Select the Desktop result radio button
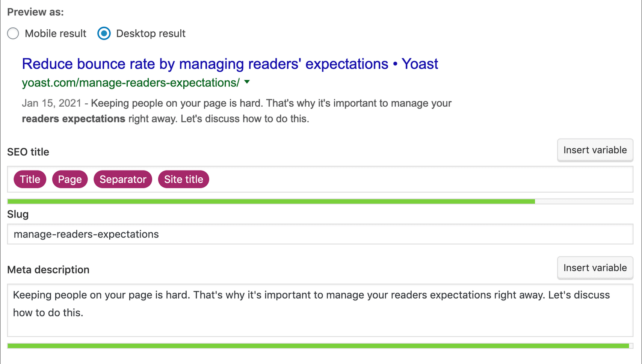 104,33
